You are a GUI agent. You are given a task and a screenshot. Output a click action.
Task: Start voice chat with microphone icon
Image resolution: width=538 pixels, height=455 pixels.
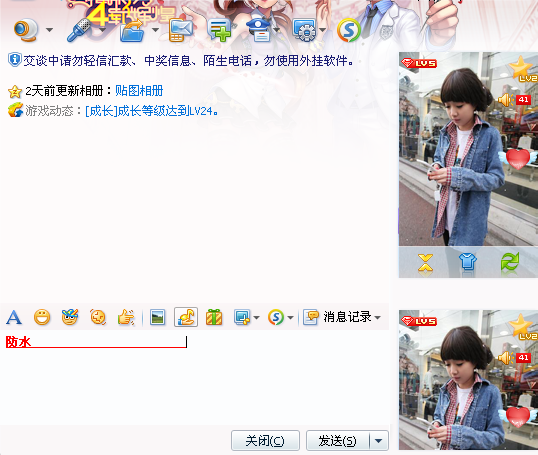tap(80, 30)
